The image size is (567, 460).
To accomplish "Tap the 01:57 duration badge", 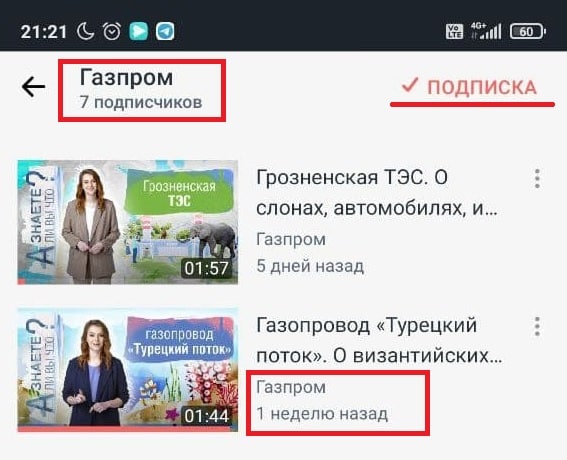I will tap(206, 268).
